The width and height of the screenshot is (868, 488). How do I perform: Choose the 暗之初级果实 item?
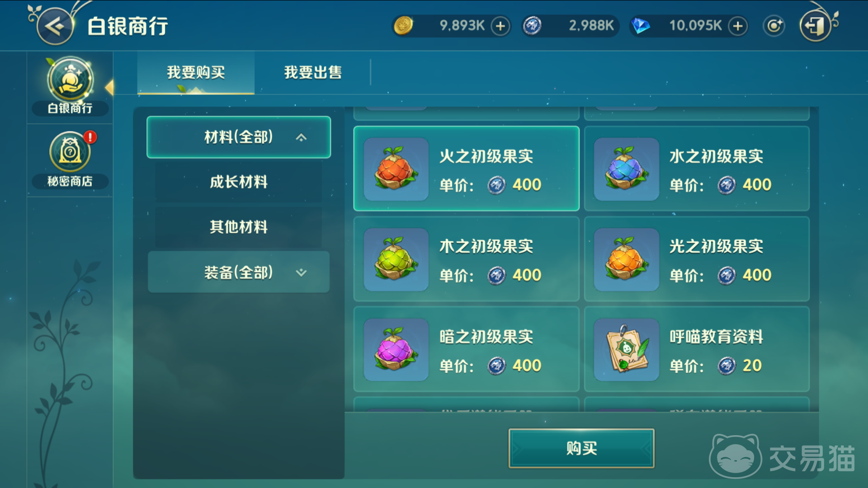pyautogui.click(x=466, y=349)
